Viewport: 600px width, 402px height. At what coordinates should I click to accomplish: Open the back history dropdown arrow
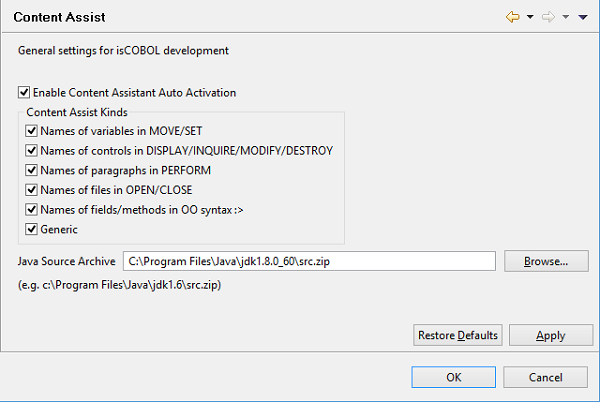click(x=530, y=18)
